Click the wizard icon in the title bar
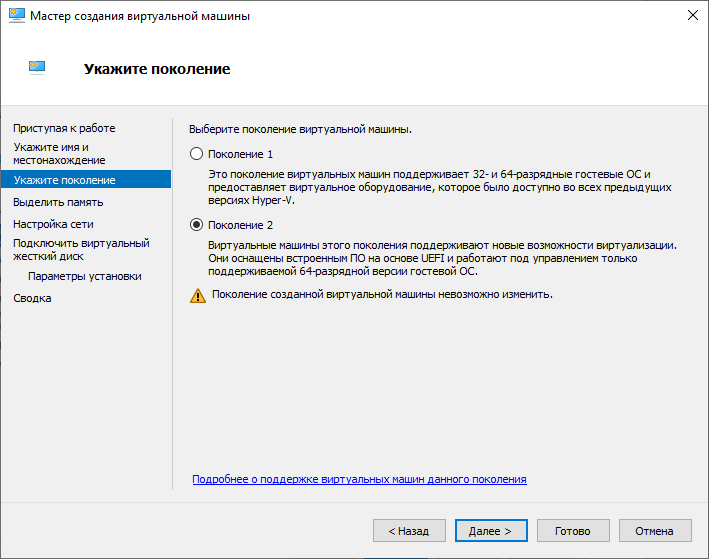This screenshot has height=559, width=709. [16, 17]
